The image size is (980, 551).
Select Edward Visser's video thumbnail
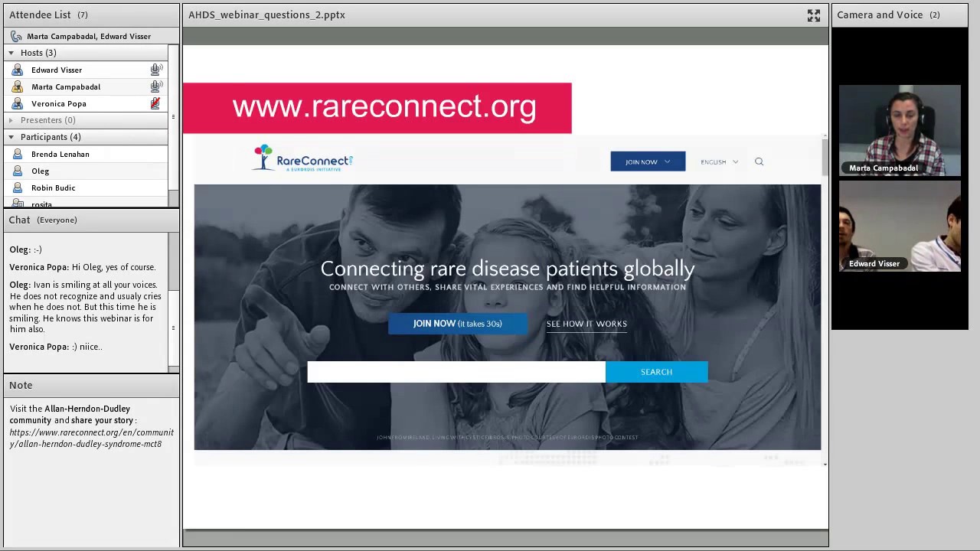coord(900,226)
